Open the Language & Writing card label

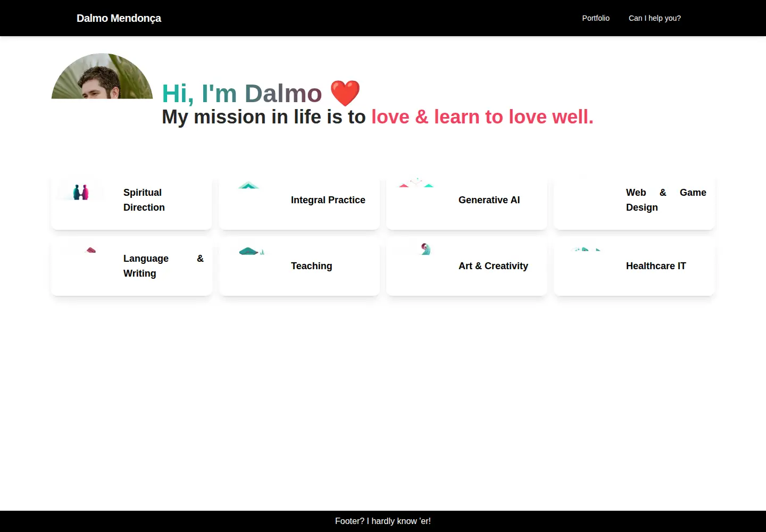164,266
